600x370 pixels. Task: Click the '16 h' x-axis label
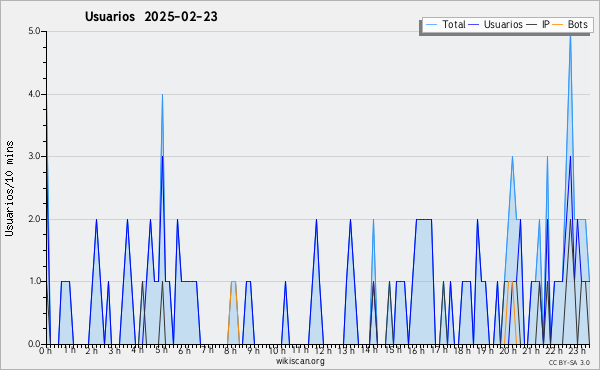click(416, 351)
